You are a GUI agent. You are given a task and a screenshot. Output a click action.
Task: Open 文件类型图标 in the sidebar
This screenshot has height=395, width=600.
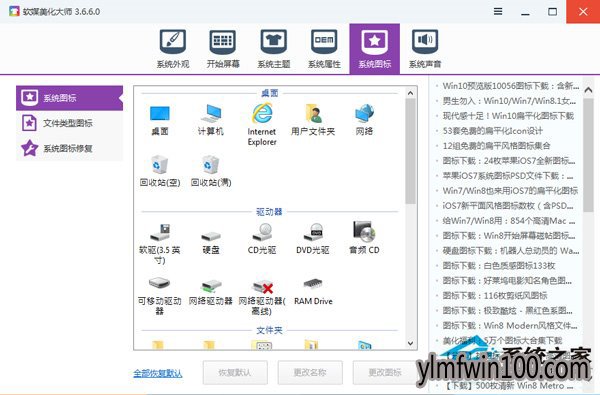pyautogui.click(x=69, y=123)
